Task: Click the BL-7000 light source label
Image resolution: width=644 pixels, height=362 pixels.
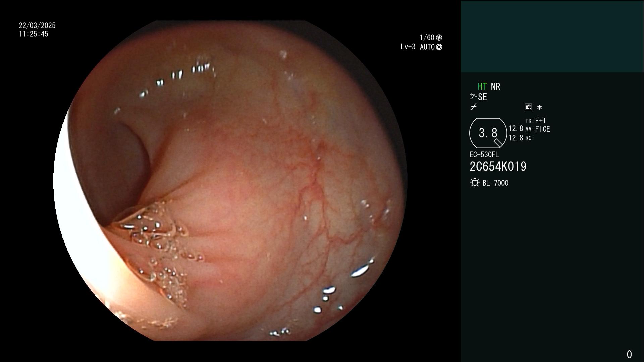Action: [x=495, y=183]
